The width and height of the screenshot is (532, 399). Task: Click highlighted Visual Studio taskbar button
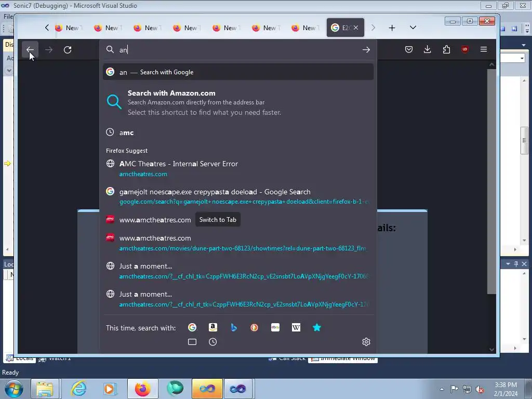coord(207,389)
